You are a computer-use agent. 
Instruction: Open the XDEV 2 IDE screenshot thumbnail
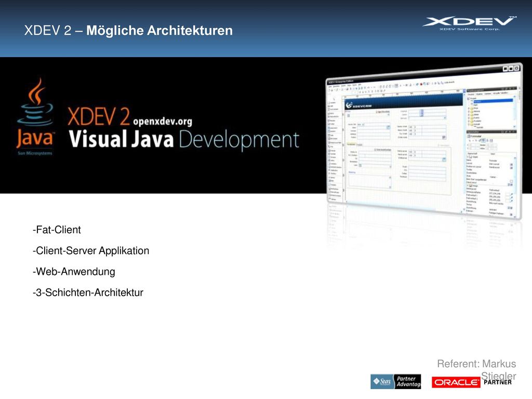(424, 141)
